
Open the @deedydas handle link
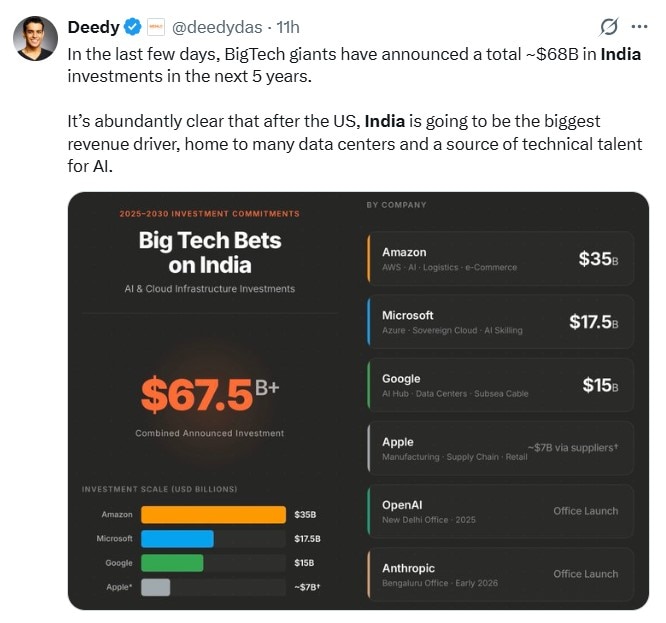click(214, 27)
